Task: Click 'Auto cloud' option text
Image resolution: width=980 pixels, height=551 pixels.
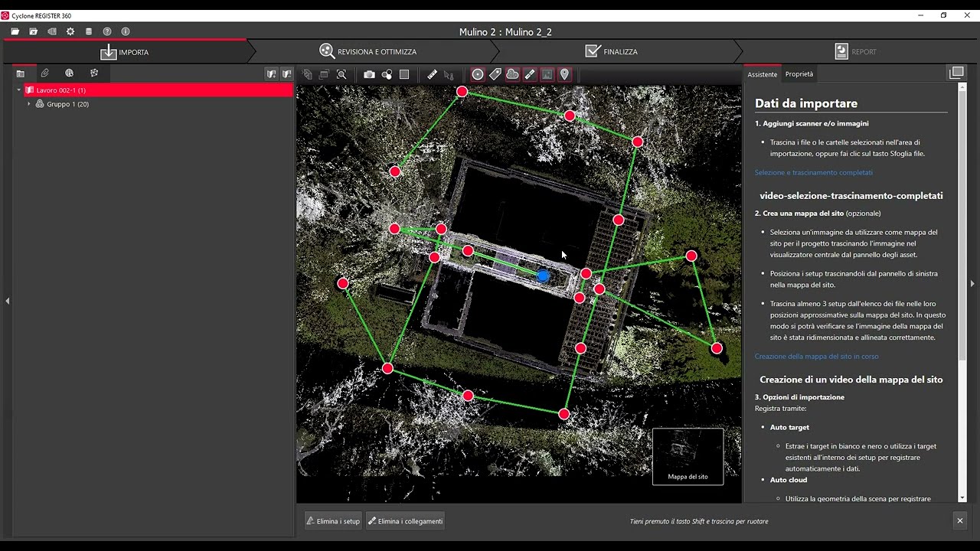Action: 789,480
